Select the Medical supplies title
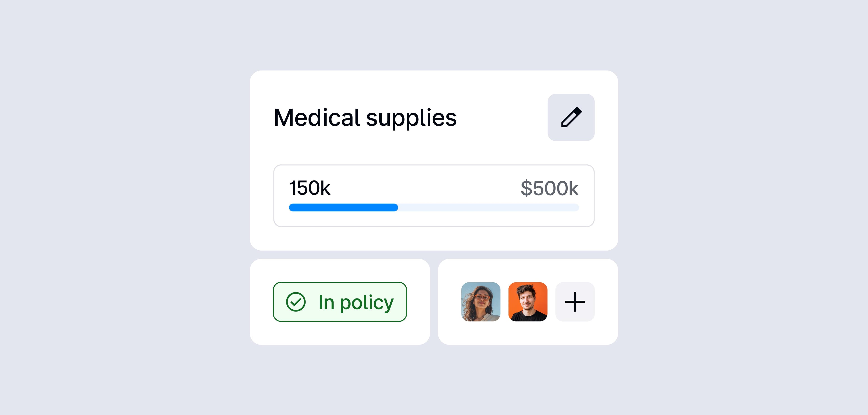The image size is (868, 415). point(365,118)
